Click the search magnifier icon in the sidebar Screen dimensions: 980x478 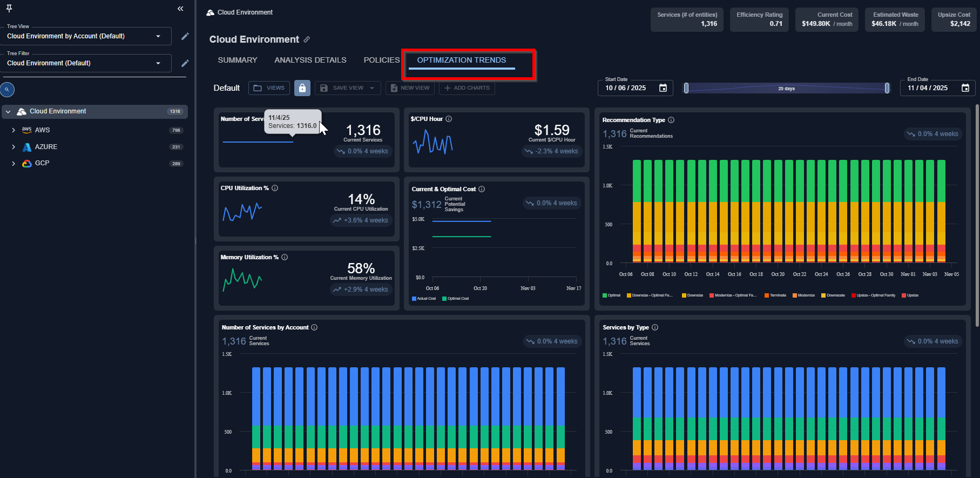(x=7, y=90)
